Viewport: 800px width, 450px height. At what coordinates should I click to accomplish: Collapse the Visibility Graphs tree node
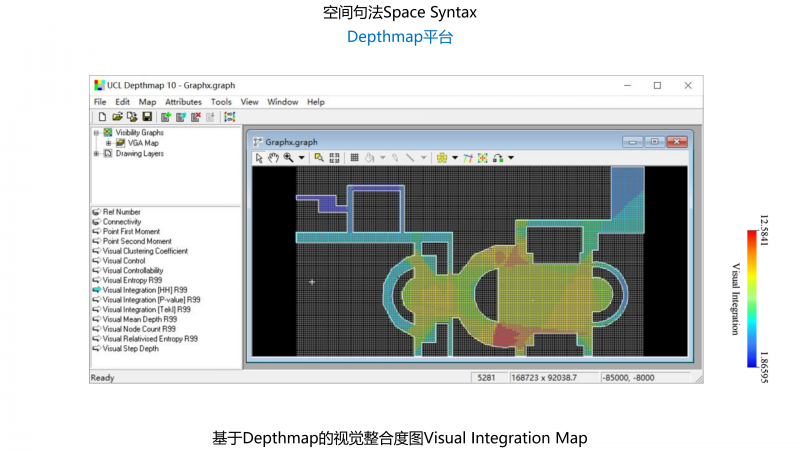tap(96, 133)
